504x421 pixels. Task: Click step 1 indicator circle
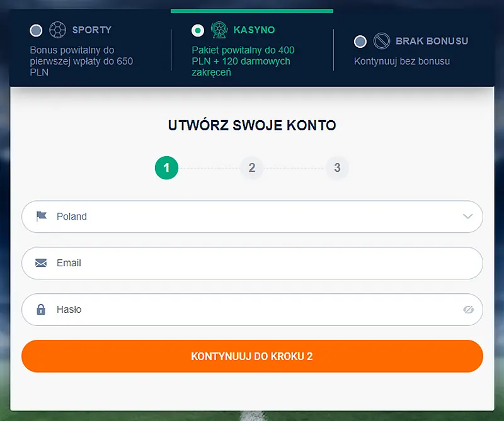point(166,167)
